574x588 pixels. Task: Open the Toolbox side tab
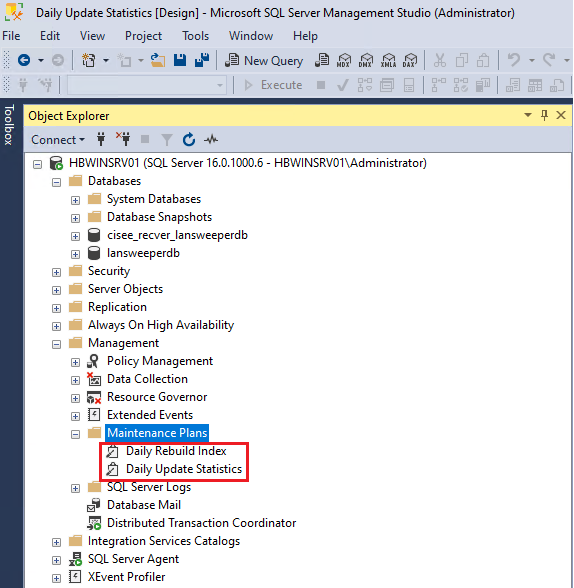tap(9, 125)
